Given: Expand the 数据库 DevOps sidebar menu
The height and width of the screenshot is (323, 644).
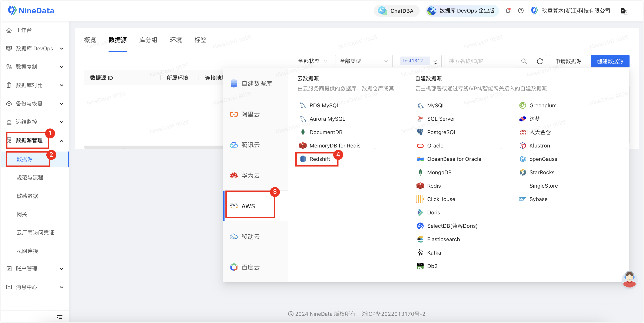Looking at the screenshot, I should coord(35,48).
